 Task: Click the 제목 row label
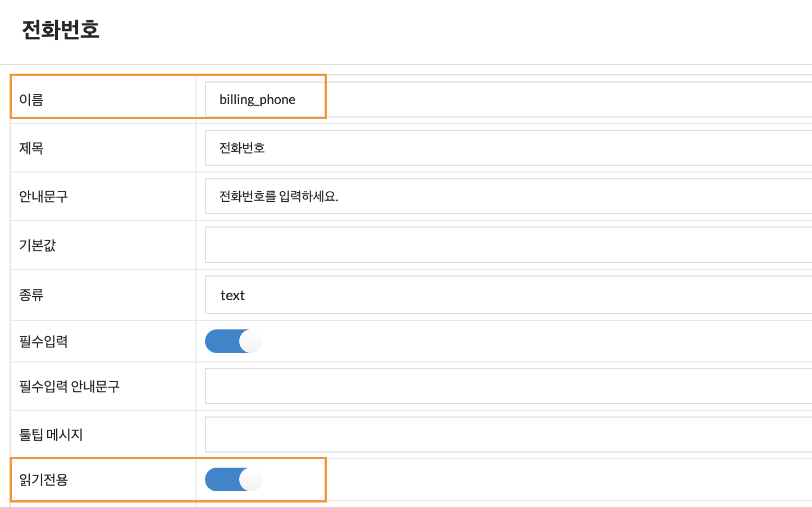click(31, 148)
